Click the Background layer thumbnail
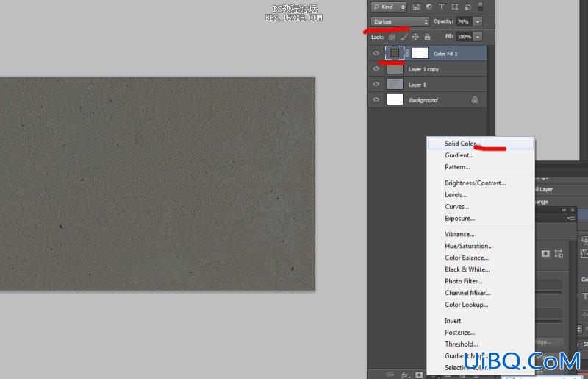The width and height of the screenshot is (588, 379). click(x=395, y=99)
